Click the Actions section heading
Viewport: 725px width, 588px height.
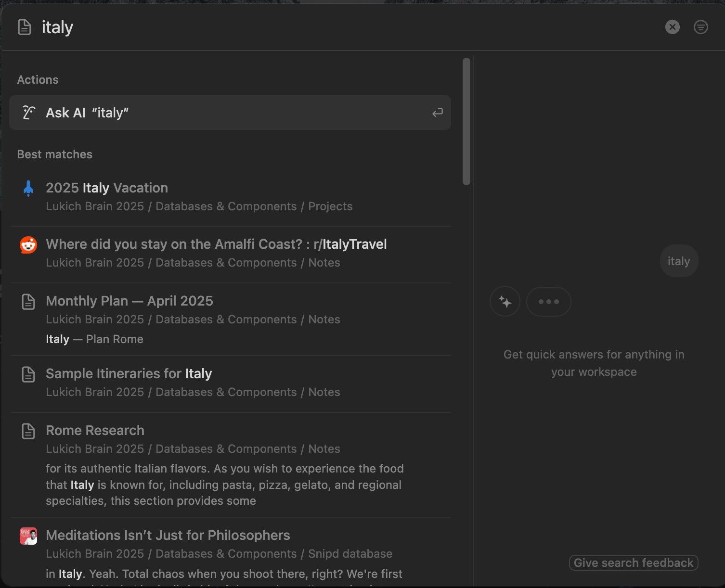[x=38, y=80]
